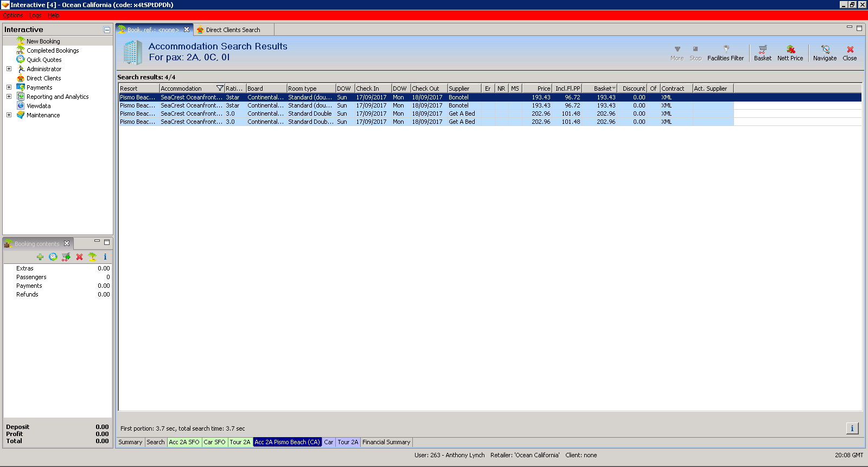Image resolution: width=868 pixels, height=467 pixels.
Task: Collapse the Interactive panel
Action: pyautogui.click(x=107, y=30)
